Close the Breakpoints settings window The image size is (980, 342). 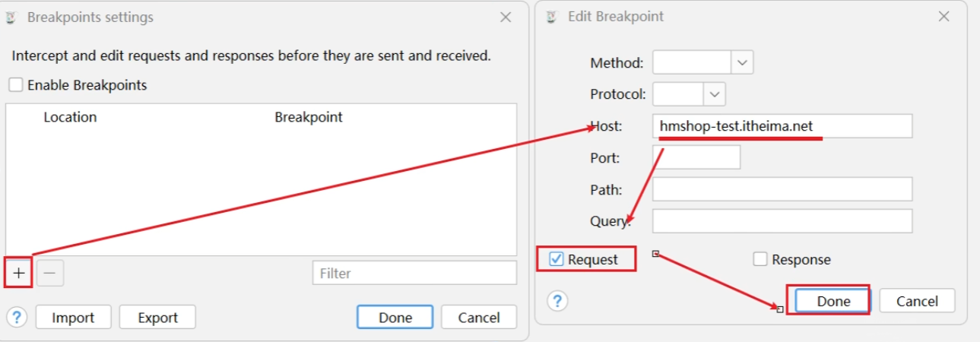pos(506,17)
